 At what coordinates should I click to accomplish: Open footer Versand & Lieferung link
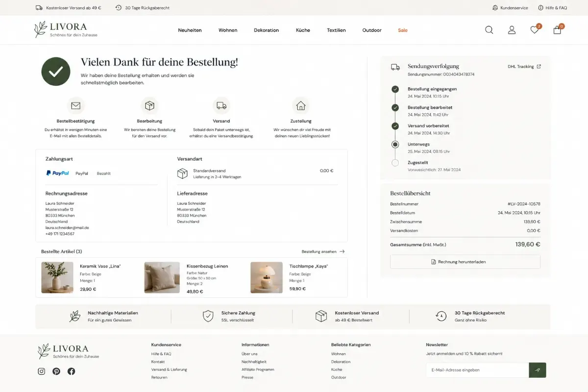coord(169,369)
